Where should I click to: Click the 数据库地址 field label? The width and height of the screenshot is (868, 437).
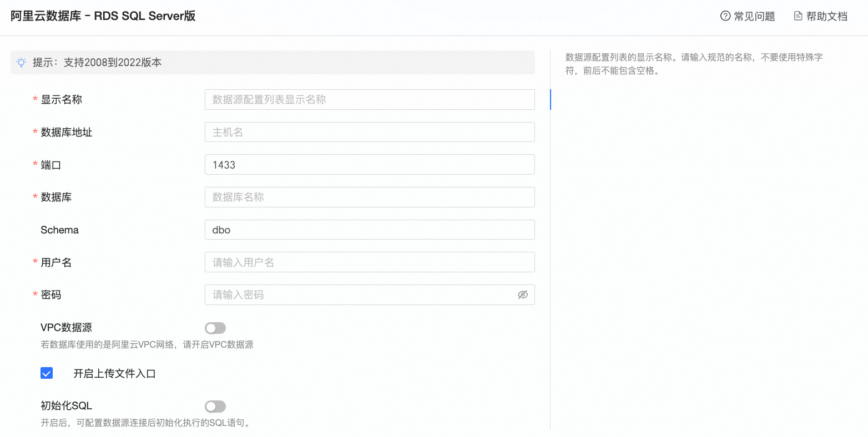click(x=67, y=132)
